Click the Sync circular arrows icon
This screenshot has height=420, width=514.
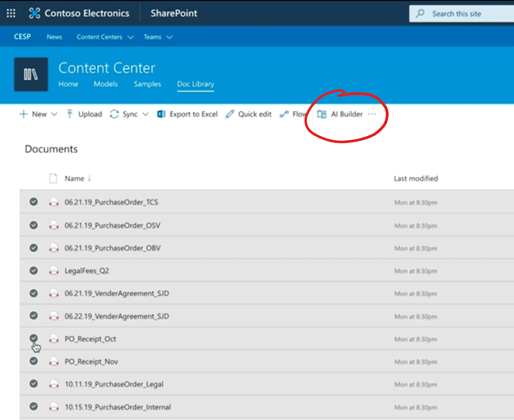(114, 114)
